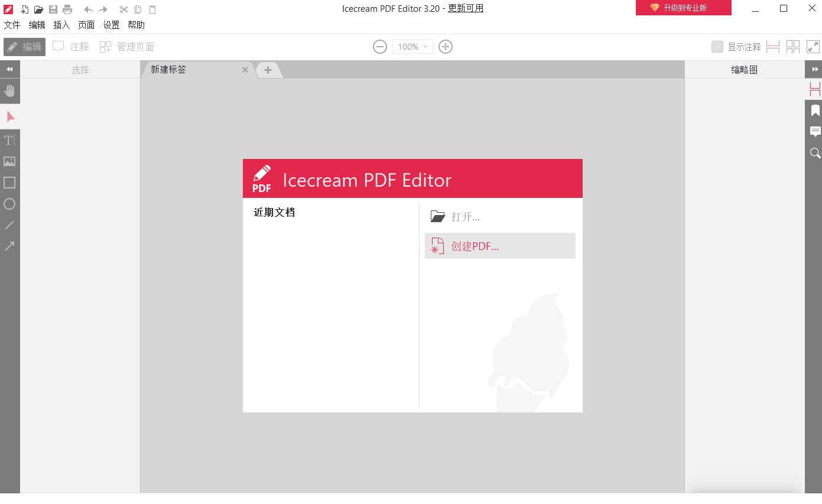Collapse the left 选择 panel
822x504 pixels.
pos(9,69)
